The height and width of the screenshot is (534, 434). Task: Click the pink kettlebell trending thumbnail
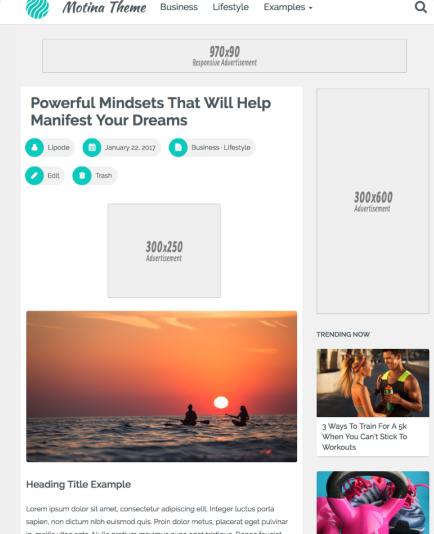373,502
